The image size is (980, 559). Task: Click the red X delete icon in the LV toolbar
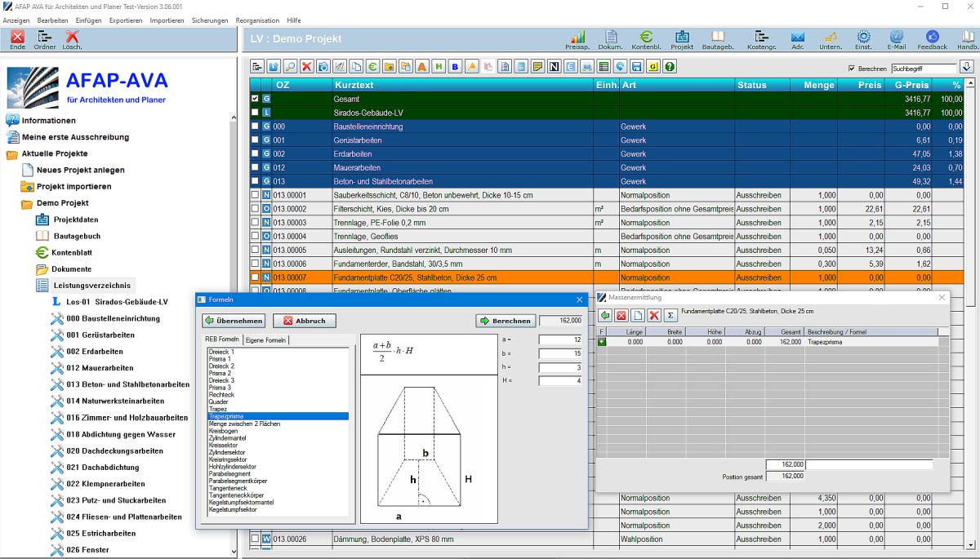[x=307, y=67]
